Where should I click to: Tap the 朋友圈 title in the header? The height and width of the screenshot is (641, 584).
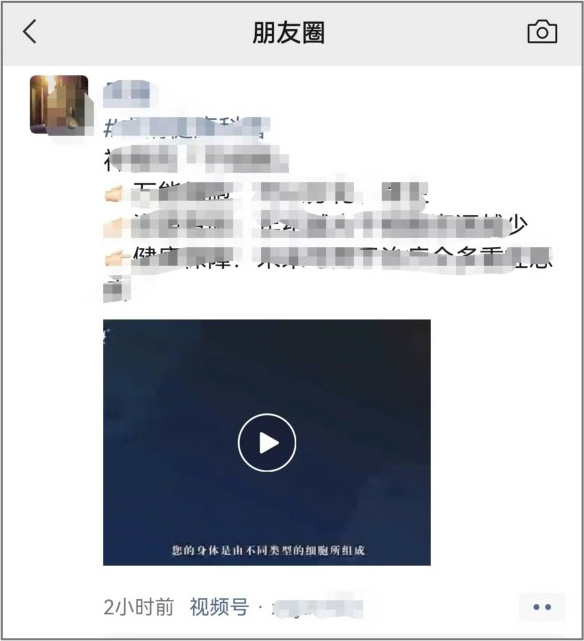(x=289, y=32)
